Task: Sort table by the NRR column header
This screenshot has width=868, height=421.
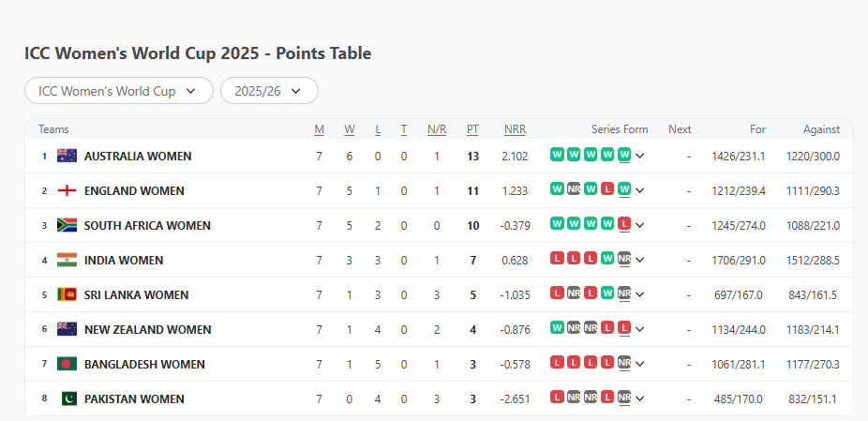Action: [515, 129]
